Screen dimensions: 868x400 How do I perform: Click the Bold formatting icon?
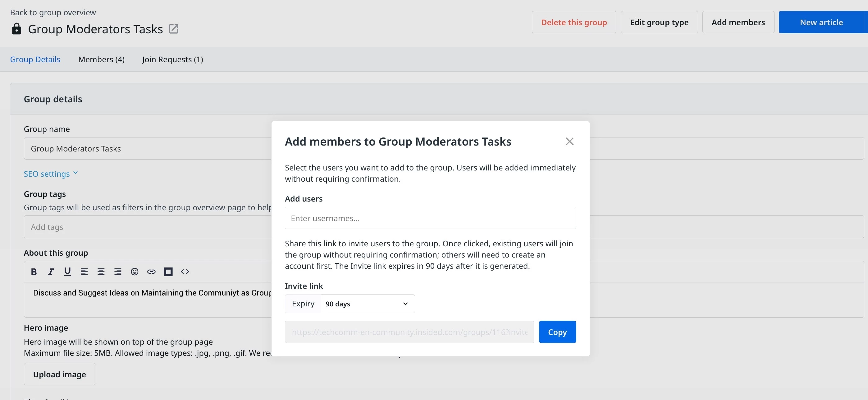[x=34, y=272]
